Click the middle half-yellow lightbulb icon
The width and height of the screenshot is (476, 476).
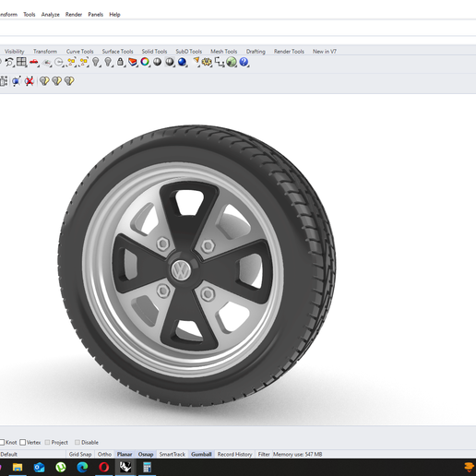click(x=57, y=81)
